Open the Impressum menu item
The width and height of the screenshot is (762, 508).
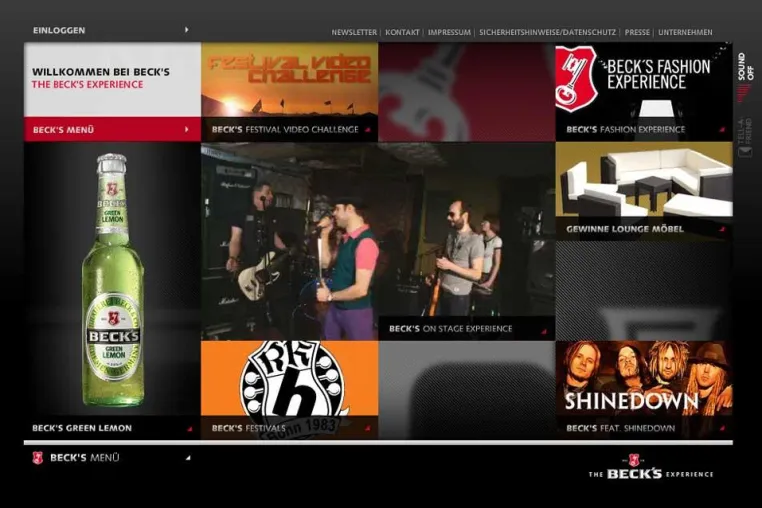[x=449, y=33]
